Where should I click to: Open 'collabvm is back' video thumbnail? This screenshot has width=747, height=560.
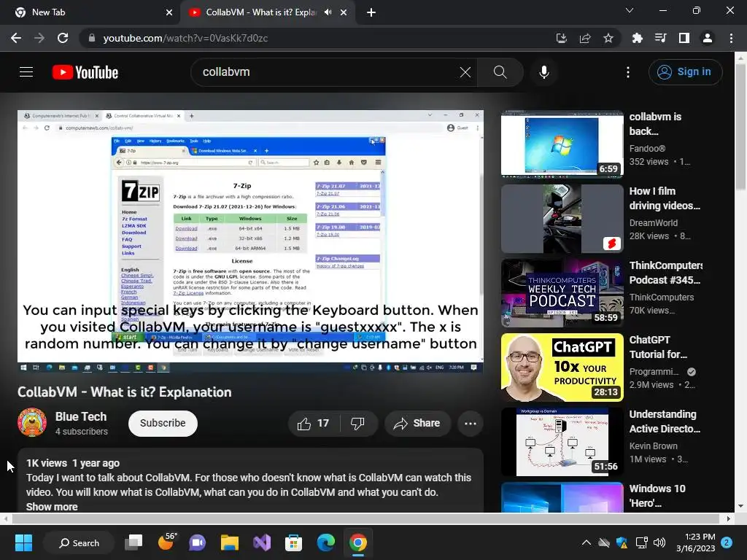562,144
